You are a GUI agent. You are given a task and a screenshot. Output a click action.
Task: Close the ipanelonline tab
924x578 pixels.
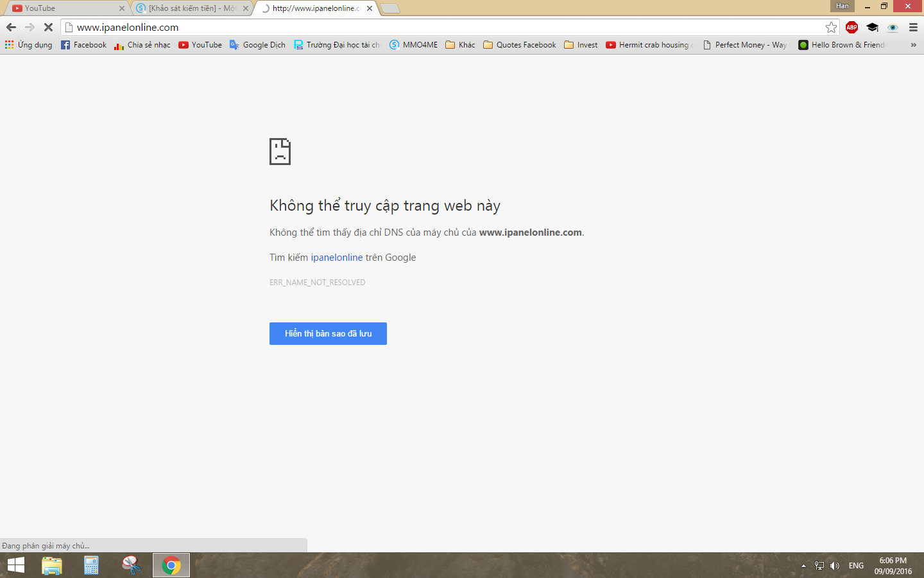(x=370, y=8)
